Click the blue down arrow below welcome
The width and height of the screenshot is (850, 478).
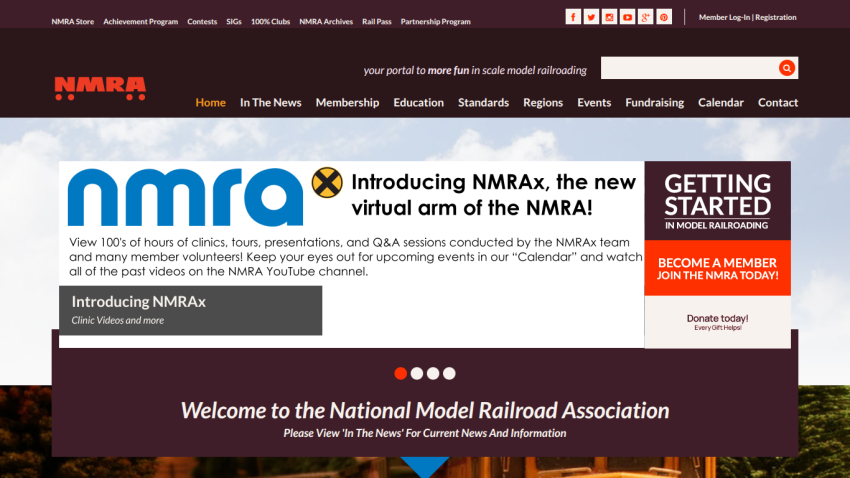(425, 466)
